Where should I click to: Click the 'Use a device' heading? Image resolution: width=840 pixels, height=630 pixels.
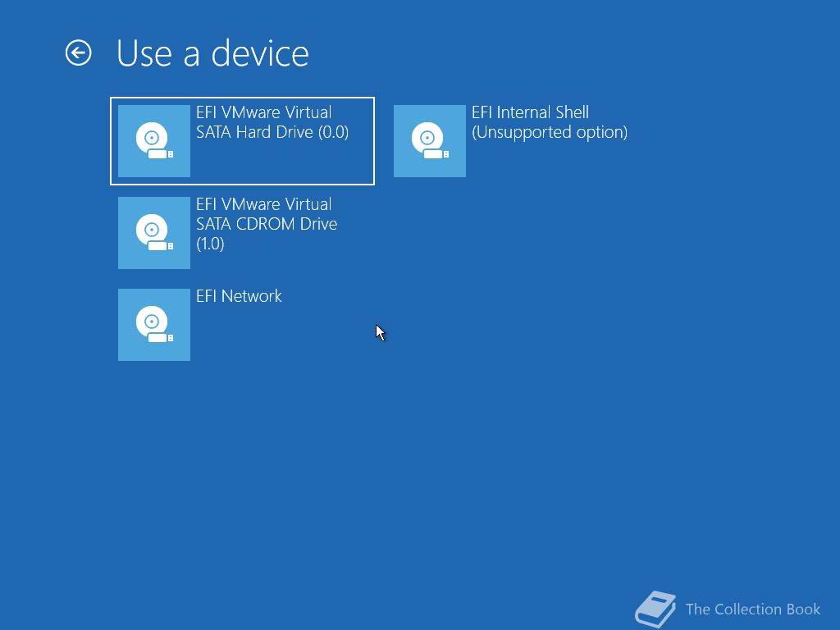tap(212, 53)
